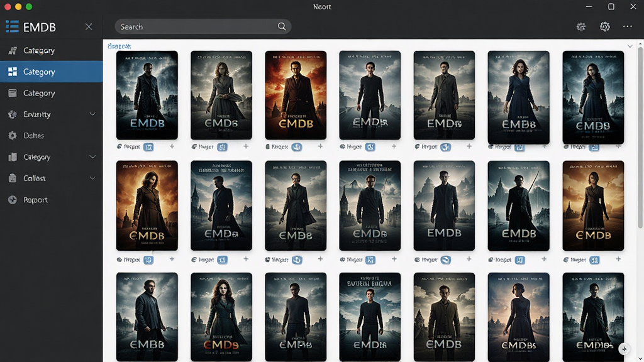Image resolution: width=644 pixels, height=362 pixels.
Task: Open the Deltes sidebar item
Action: click(x=52, y=136)
